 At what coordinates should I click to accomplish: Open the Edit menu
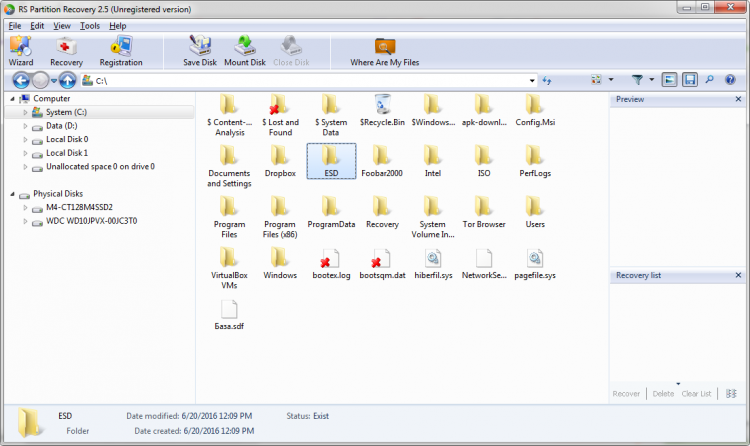37,26
